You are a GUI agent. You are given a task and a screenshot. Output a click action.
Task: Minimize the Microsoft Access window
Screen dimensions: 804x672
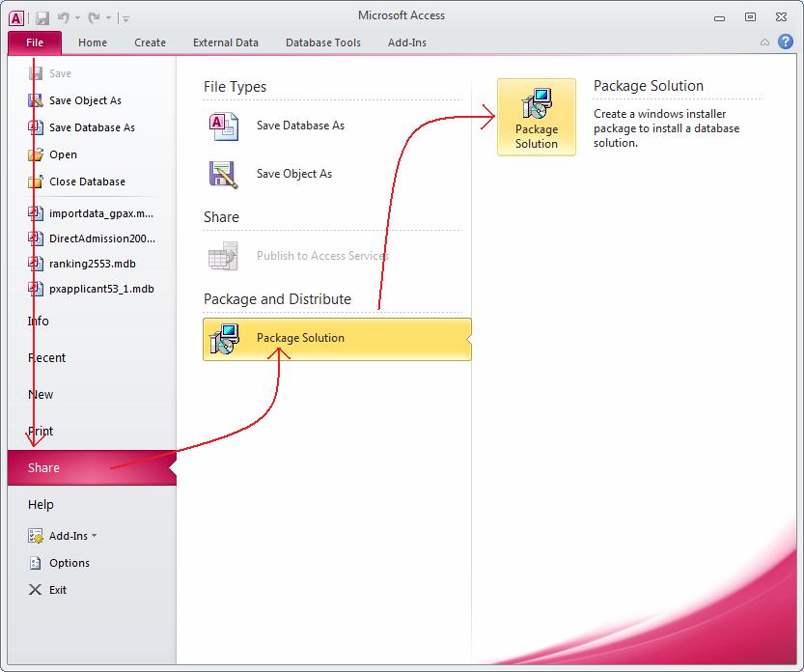click(719, 17)
